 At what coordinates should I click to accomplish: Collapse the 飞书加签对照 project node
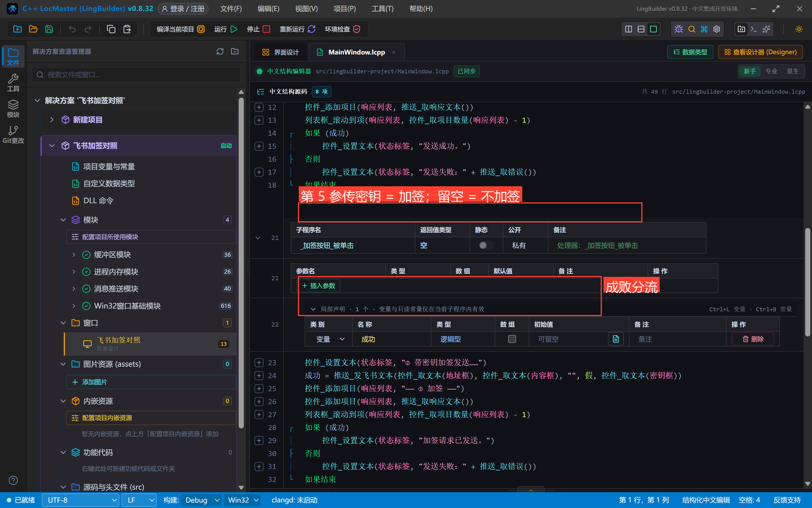pyautogui.click(x=52, y=145)
